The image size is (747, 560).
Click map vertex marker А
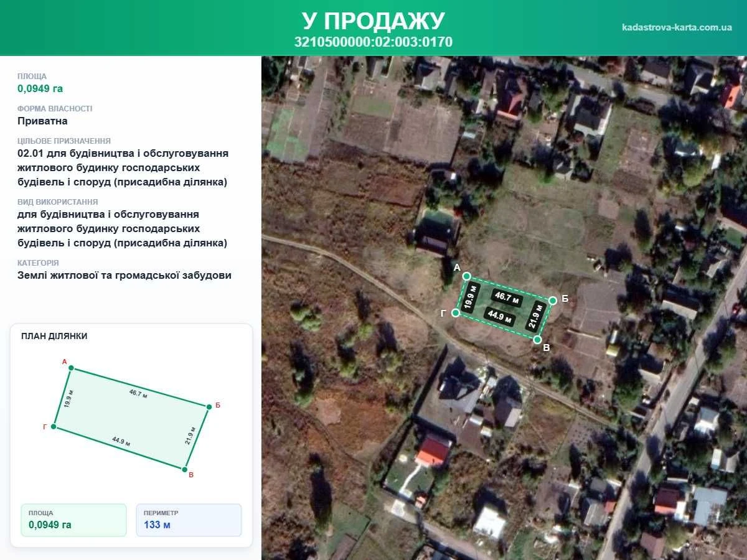466,276
